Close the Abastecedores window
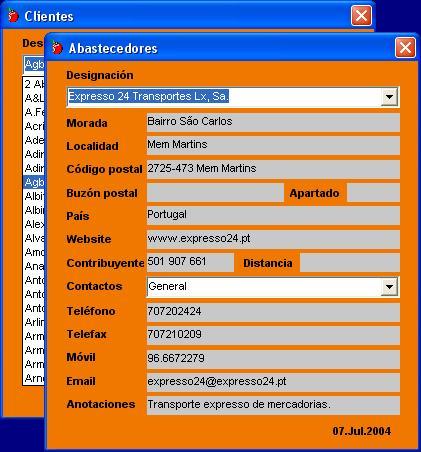 [x=405, y=48]
